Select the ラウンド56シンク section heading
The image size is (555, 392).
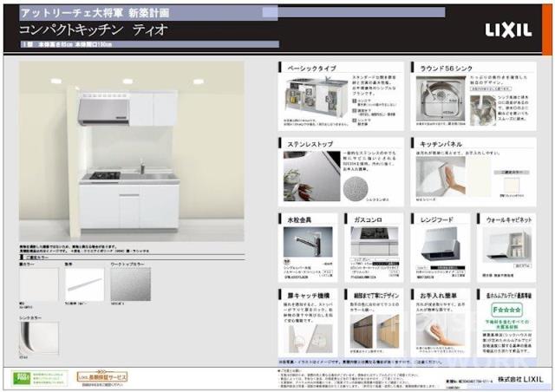pyautogui.click(x=446, y=69)
